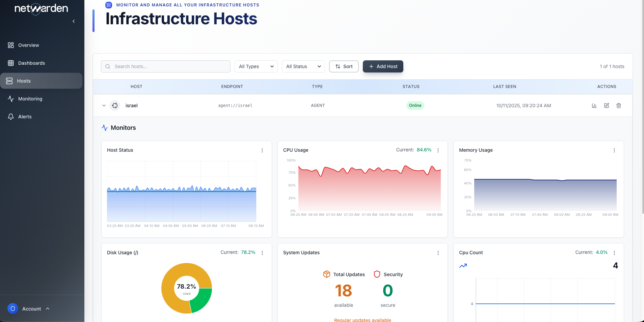
Task: Click the Disk Usage donut chart
Action: [x=187, y=288]
